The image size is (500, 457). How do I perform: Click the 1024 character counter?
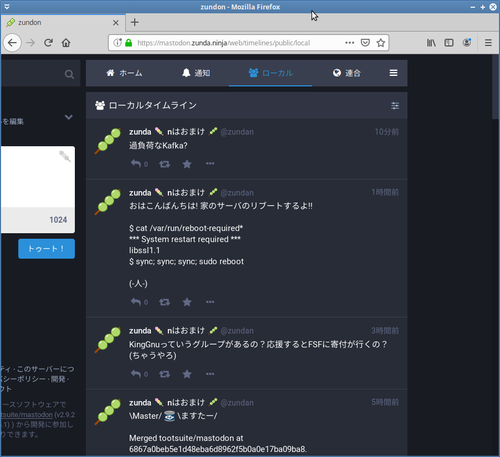(x=58, y=220)
